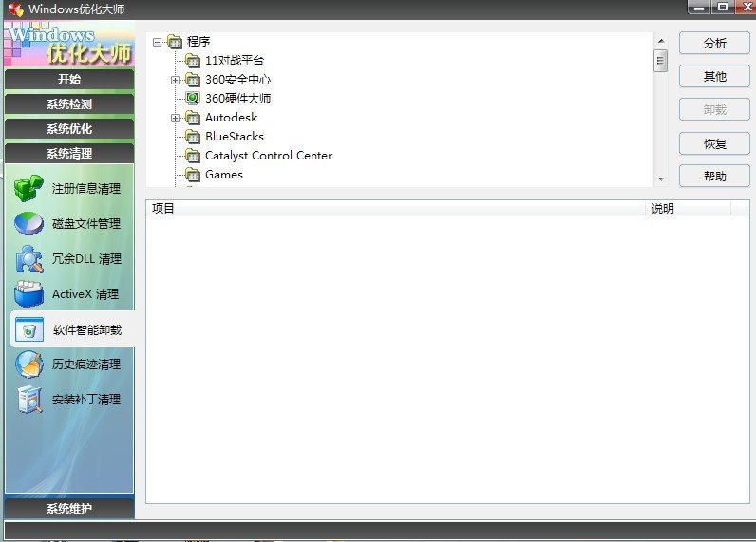Screen dimensions: 756x542
Task: Open the 历史痕迹清理 broom icon
Action: [x=28, y=364]
